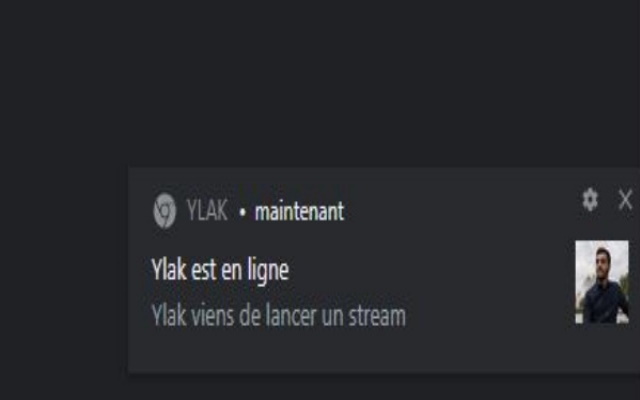Click the word 'stream' in notification body
Screen dimensions: 640x400
click(377, 316)
